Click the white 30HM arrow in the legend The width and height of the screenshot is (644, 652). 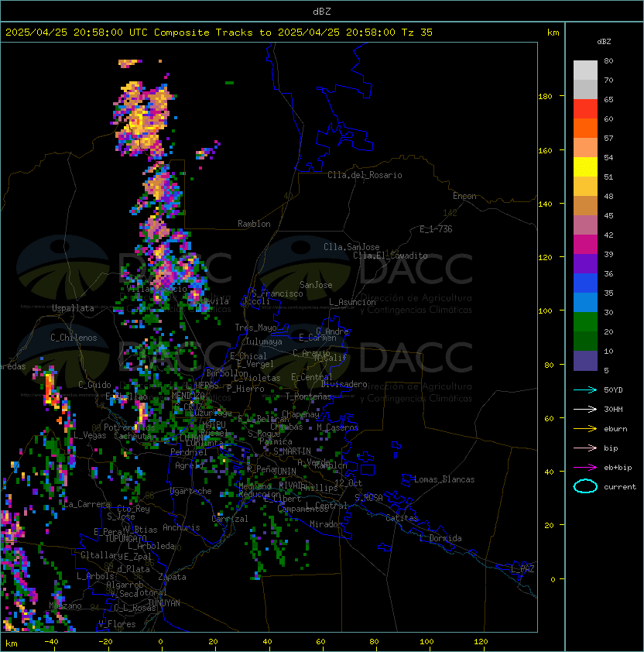pyautogui.click(x=585, y=409)
